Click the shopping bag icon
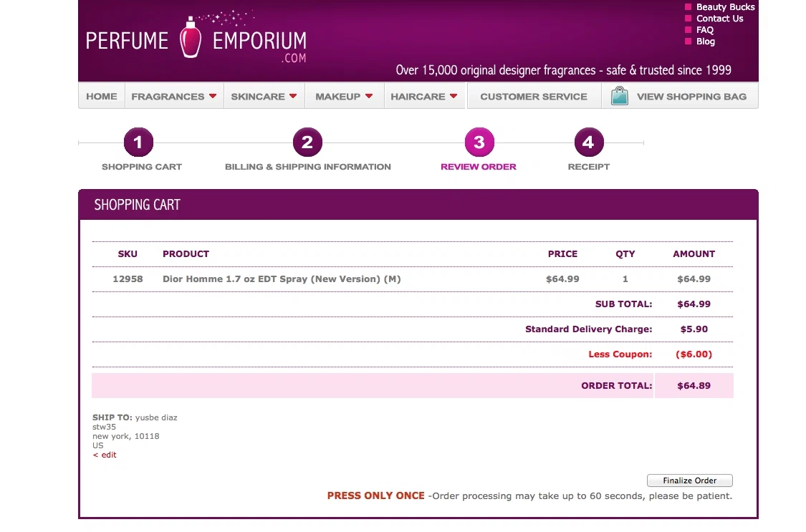Image resolution: width=806 pixels, height=532 pixels. click(620, 96)
